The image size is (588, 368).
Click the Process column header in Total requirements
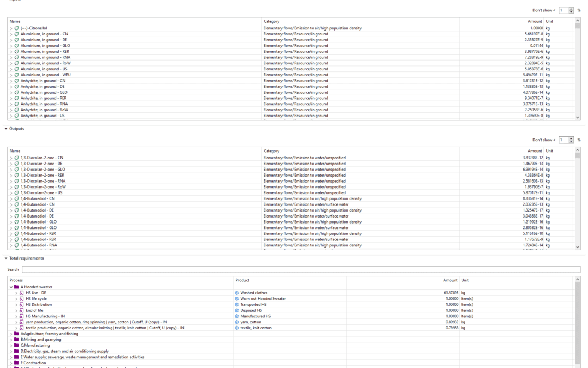click(16, 280)
